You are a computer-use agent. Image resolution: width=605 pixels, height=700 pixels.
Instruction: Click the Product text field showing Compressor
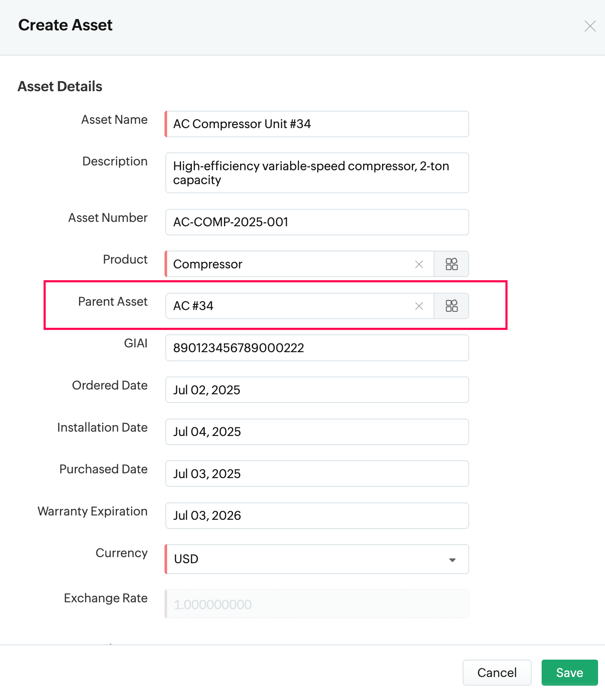[289, 264]
